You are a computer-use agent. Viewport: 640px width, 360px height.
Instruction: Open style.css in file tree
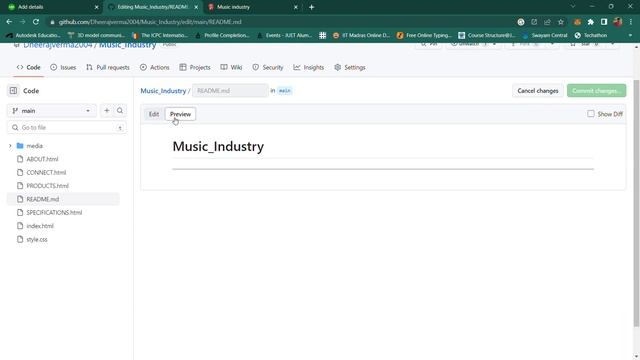(37, 240)
